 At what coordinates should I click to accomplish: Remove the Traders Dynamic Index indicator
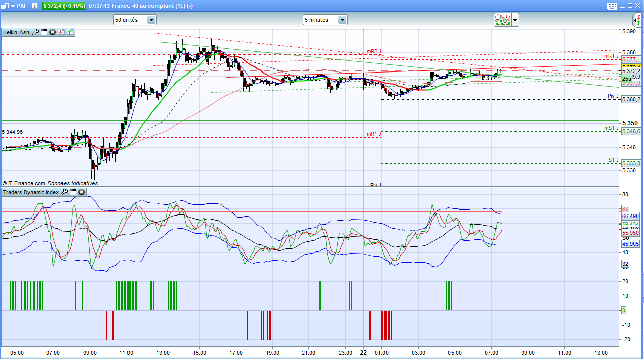click(82, 192)
